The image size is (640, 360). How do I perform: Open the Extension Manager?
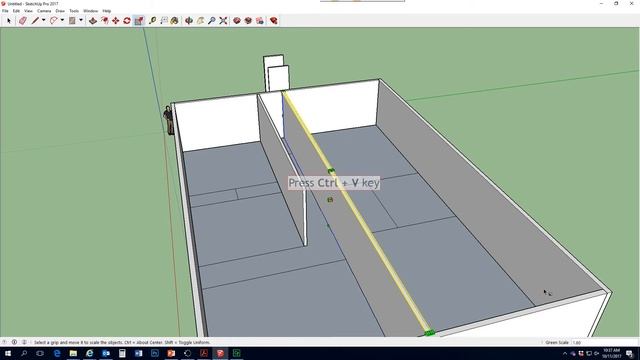coord(273,20)
